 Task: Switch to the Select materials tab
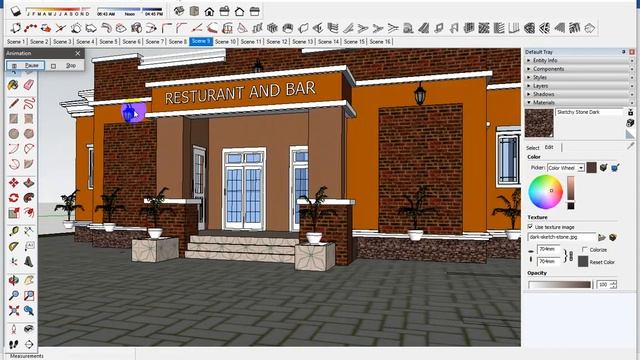(x=532, y=148)
